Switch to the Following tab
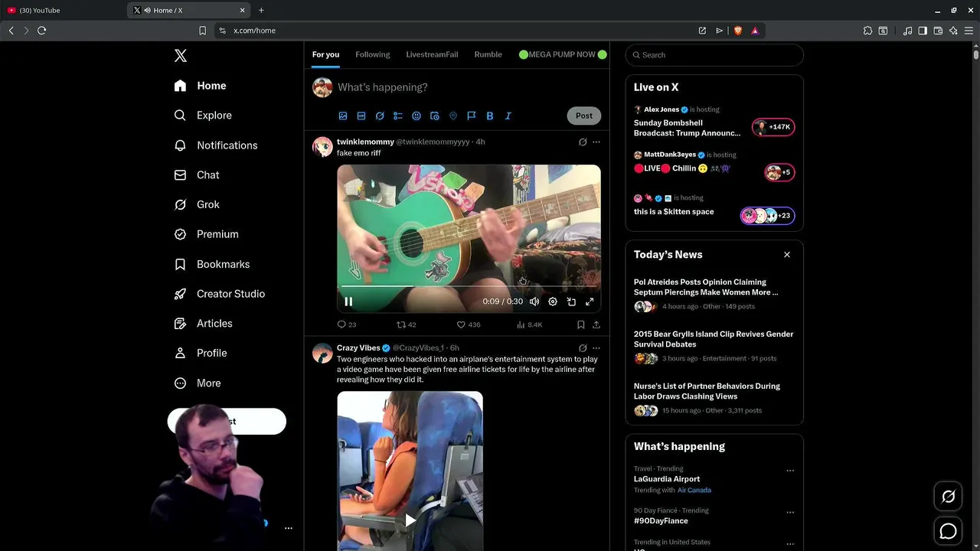Image resolution: width=980 pixels, height=551 pixels. pos(372,54)
